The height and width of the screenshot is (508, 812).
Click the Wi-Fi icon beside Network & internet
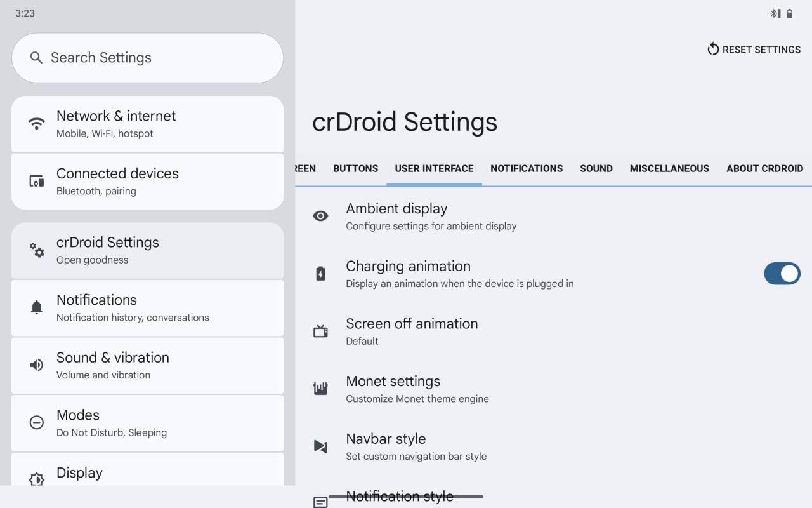[x=37, y=124]
